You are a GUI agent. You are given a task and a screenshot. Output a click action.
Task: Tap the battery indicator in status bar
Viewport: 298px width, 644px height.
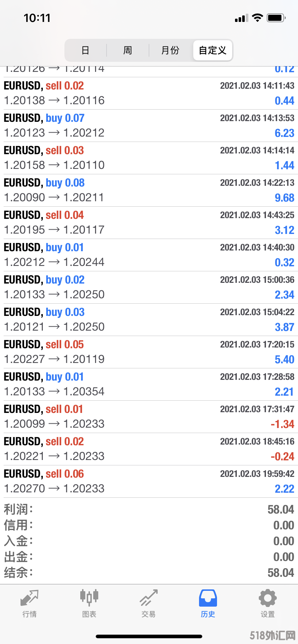click(x=276, y=18)
